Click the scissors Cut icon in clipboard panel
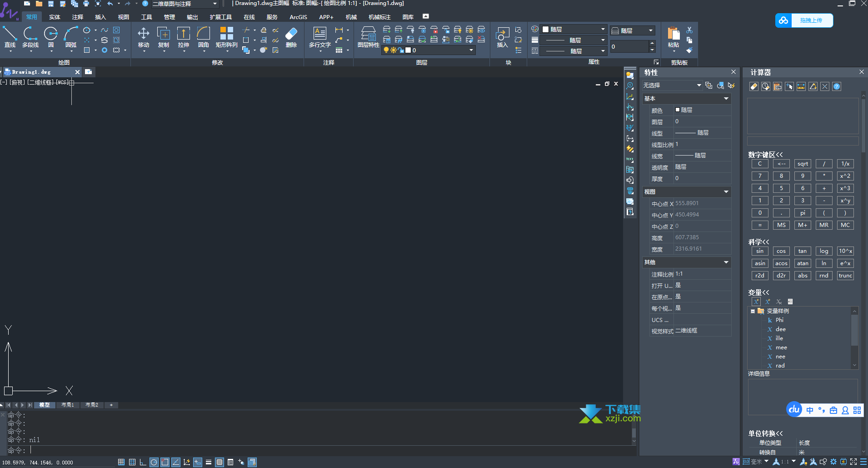 click(x=689, y=30)
